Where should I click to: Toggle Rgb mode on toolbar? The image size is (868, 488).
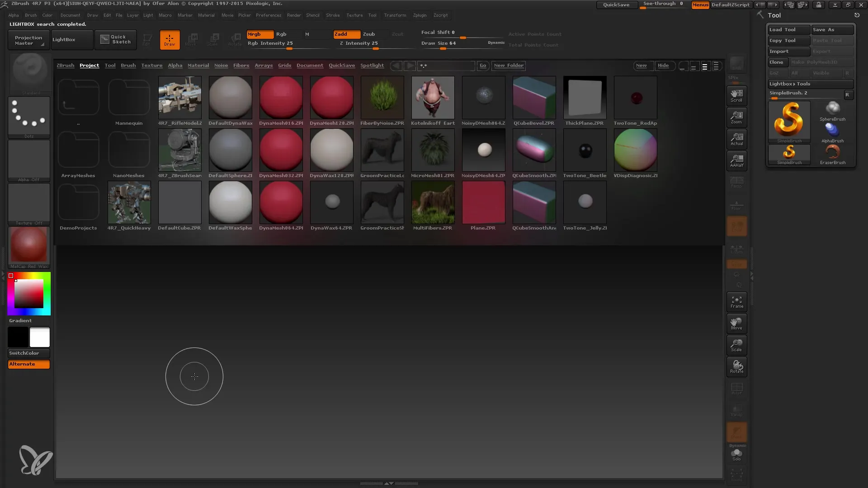click(280, 33)
